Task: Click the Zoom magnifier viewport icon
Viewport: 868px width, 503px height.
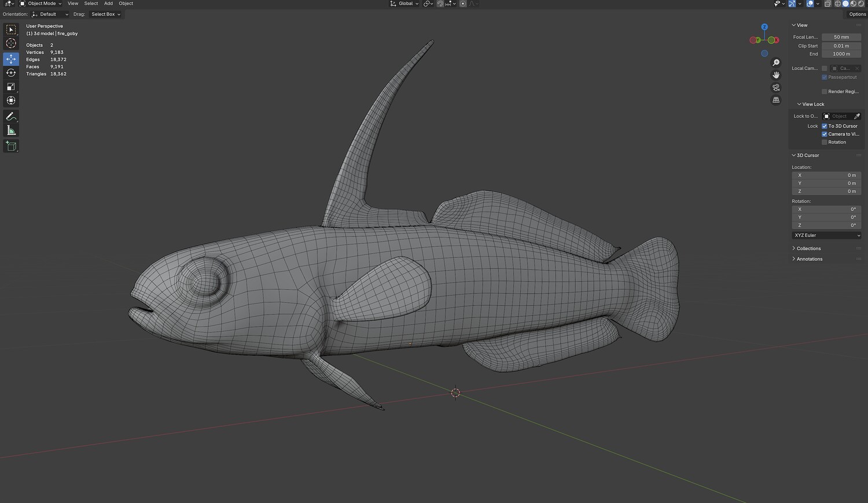Action: click(776, 62)
